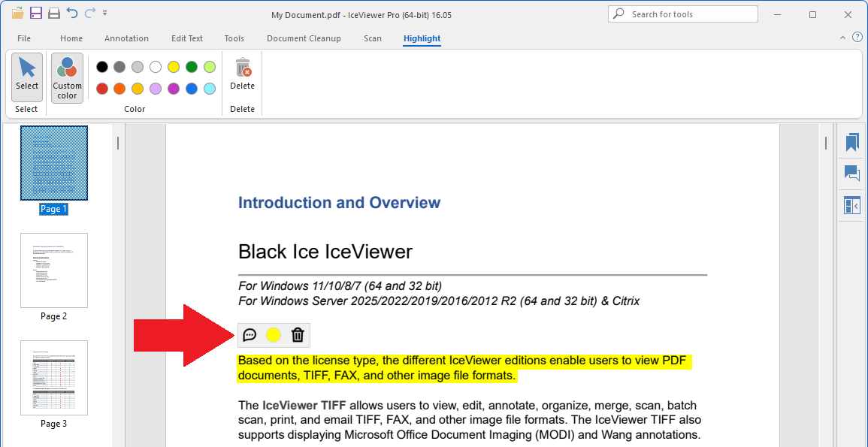Choose the dark gray highlight color
Image resolution: width=868 pixels, height=447 pixels.
(x=119, y=67)
